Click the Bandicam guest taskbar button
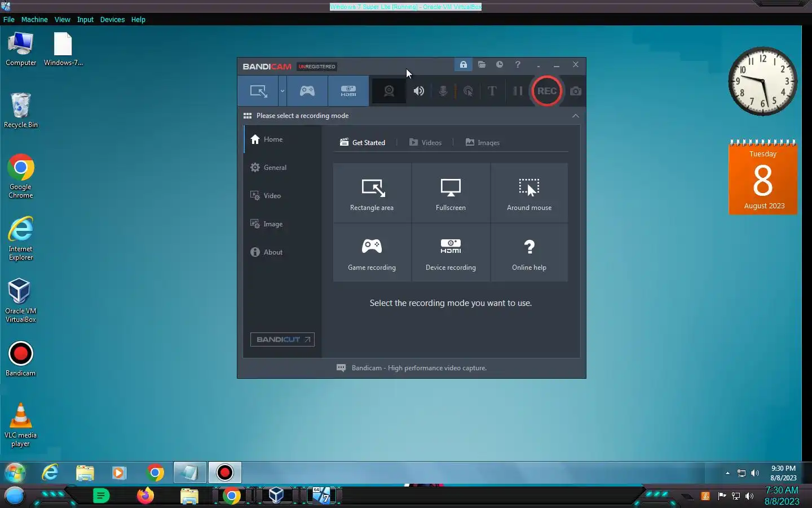Screen dimensions: 812x508 [225, 472]
